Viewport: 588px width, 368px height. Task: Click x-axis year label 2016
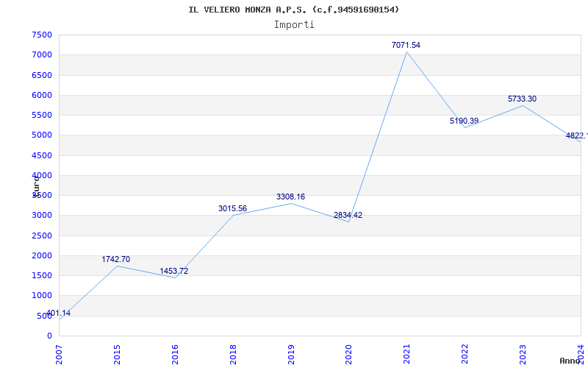174,355
